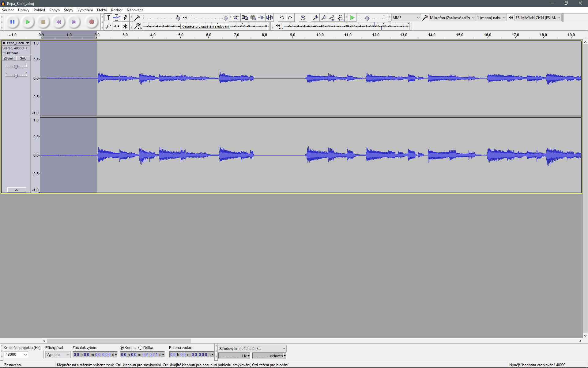Click the recording meter to start monitoring
This screenshot has height=368, width=588.
coord(205,26)
